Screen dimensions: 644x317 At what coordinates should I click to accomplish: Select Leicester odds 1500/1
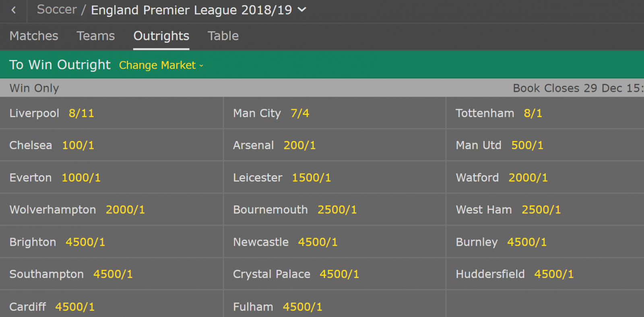click(x=311, y=178)
